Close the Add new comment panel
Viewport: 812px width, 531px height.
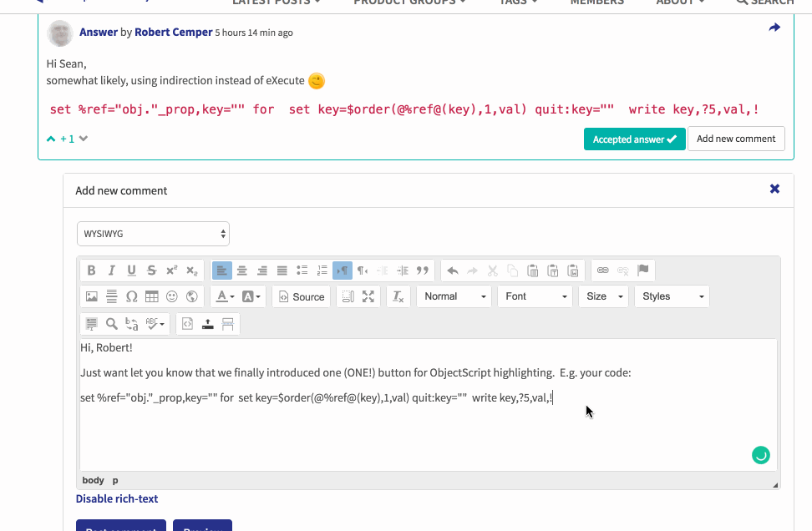(774, 190)
